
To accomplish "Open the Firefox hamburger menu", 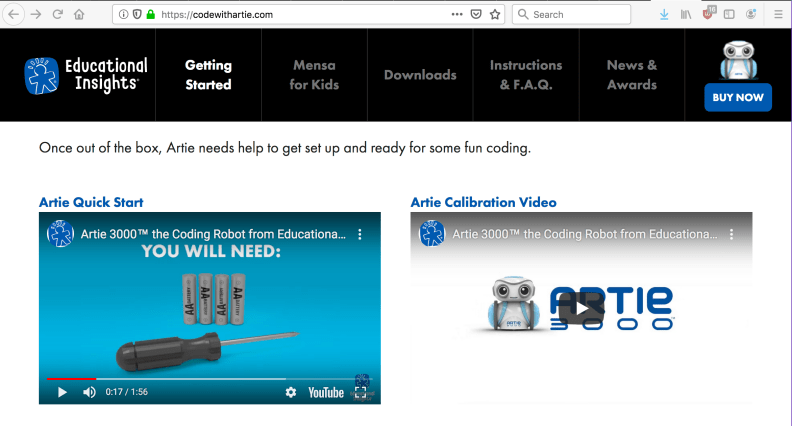I will click(x=778, y=15).
